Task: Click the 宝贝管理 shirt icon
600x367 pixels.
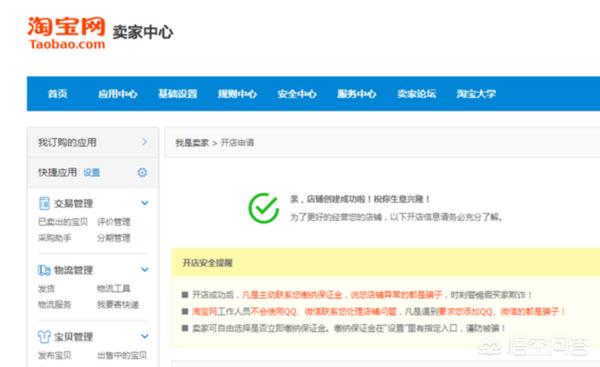Action: (44, 337)
